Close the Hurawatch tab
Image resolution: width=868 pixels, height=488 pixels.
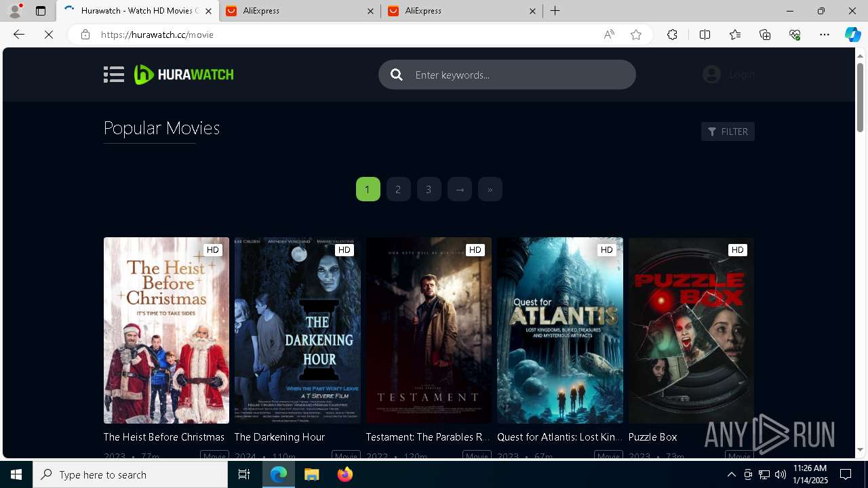point(208,11)
